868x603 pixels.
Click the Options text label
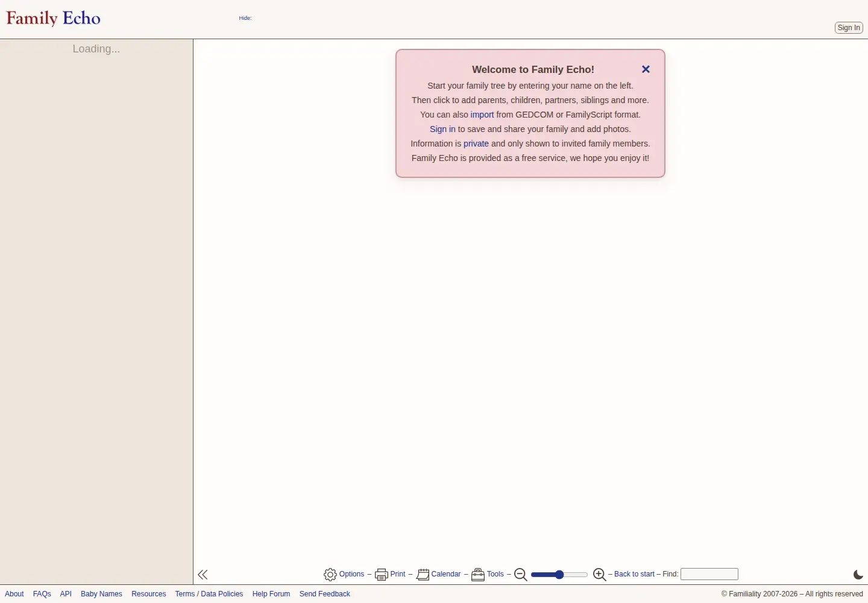tap(351, 574)
